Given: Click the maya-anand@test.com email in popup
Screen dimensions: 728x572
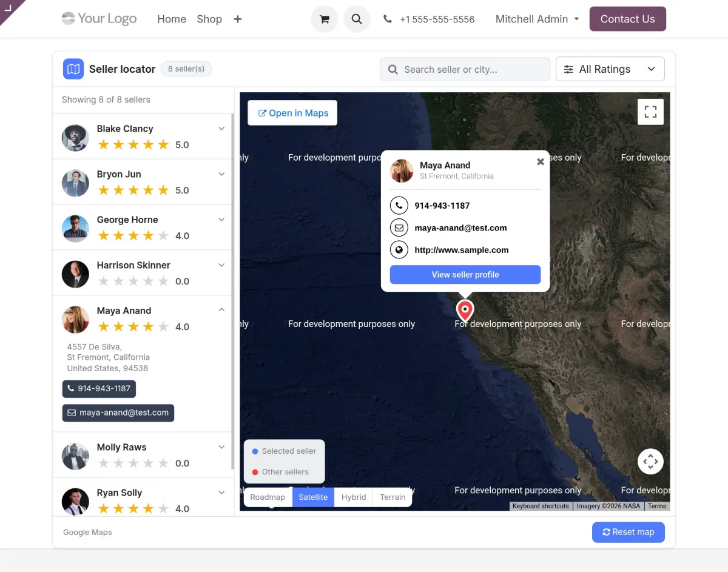Looking at the screenshot, I should click(x=460, y=228).
